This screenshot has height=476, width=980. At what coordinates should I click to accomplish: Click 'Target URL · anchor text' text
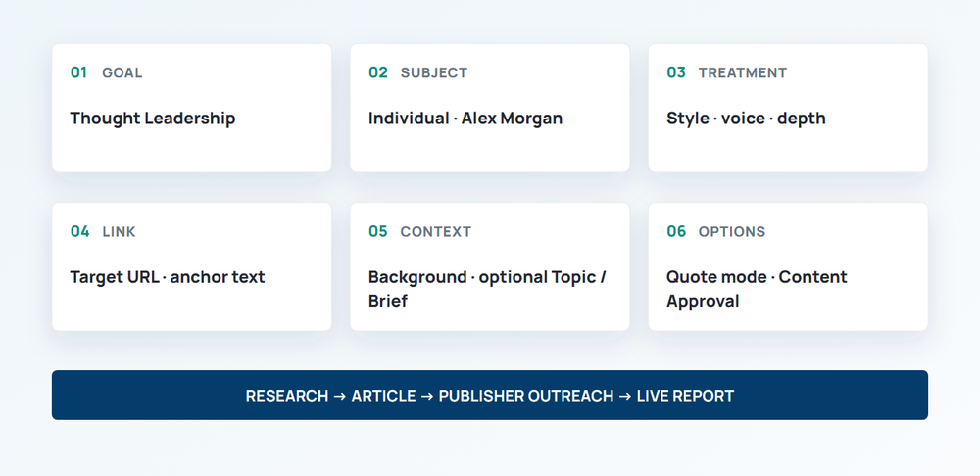(168, 277)
